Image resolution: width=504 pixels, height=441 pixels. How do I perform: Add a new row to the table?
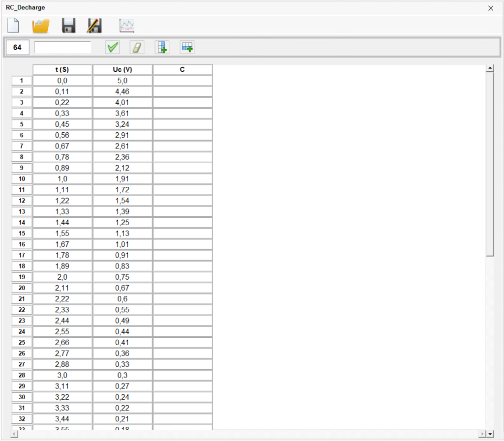(x=187, y=47)
